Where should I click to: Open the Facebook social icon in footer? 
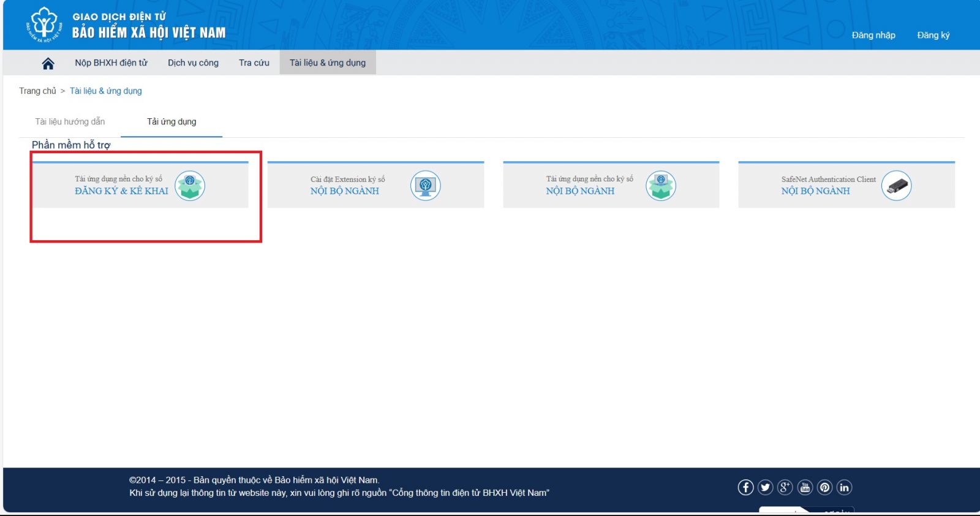[x=745, y=487]
